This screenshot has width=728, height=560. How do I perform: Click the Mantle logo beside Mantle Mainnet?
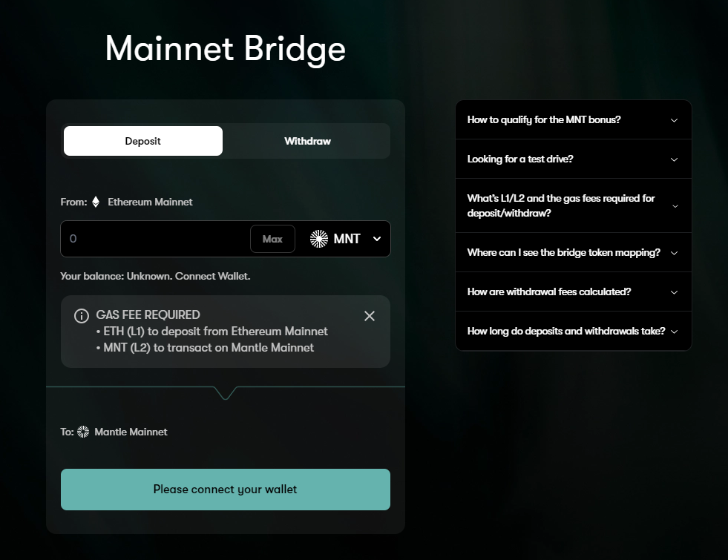pyautogui.click(x=83, y=432)
